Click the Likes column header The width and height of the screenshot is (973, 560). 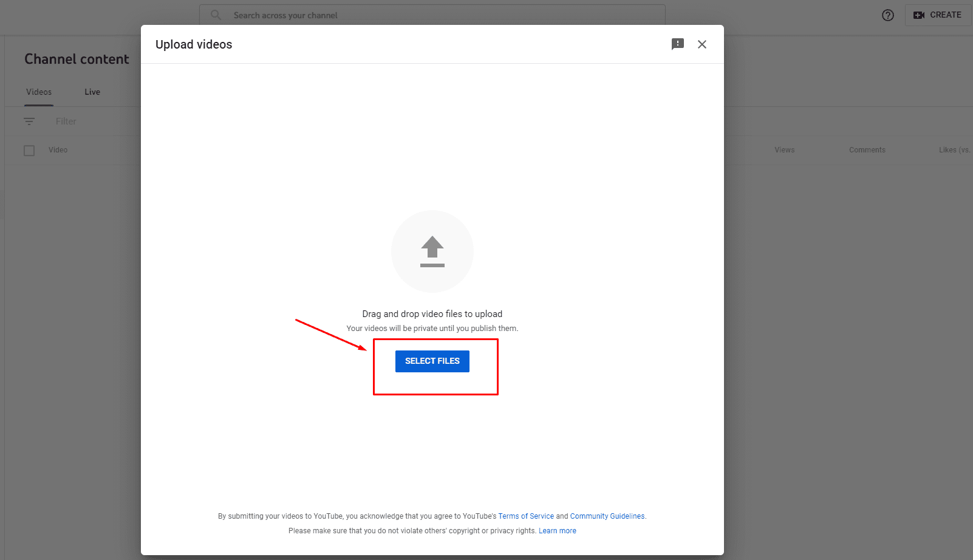click(955, 150)
